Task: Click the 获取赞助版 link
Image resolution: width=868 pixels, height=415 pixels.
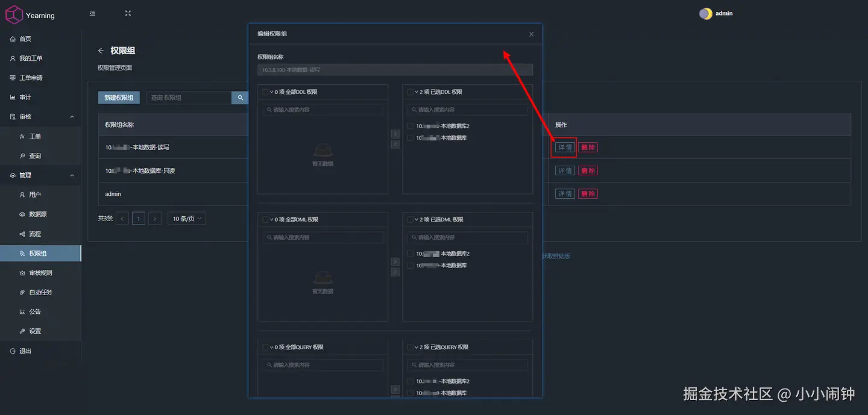Action: click(556, 257)
